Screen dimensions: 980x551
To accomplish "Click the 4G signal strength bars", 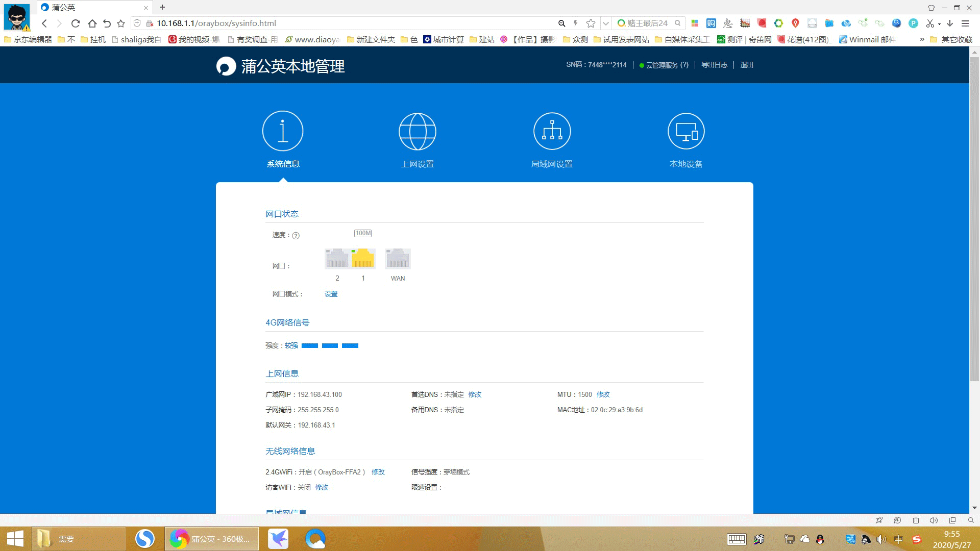I will 330,346.
